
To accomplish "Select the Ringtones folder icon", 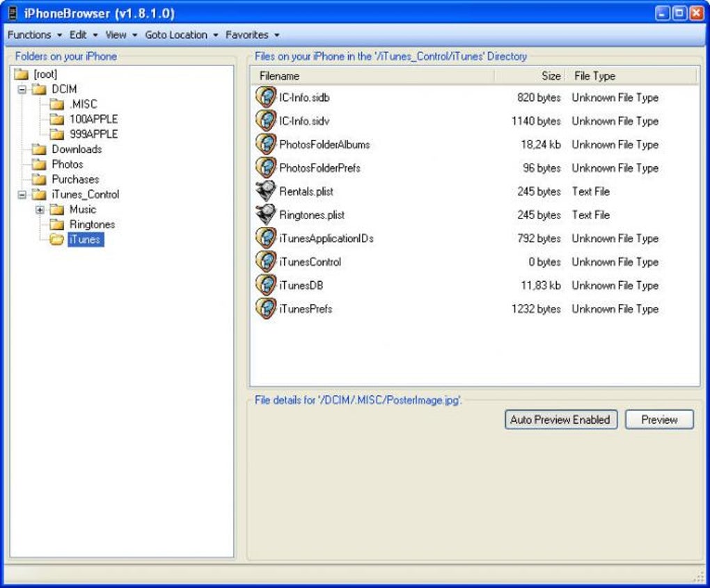I will [x=57, y=225].
